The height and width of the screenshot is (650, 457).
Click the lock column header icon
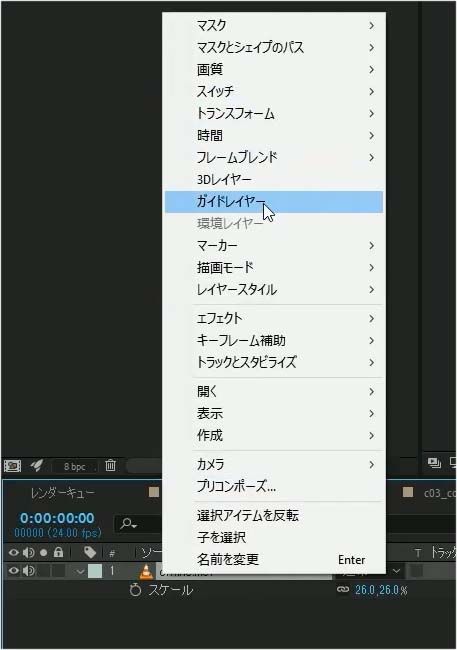point(58,552)
